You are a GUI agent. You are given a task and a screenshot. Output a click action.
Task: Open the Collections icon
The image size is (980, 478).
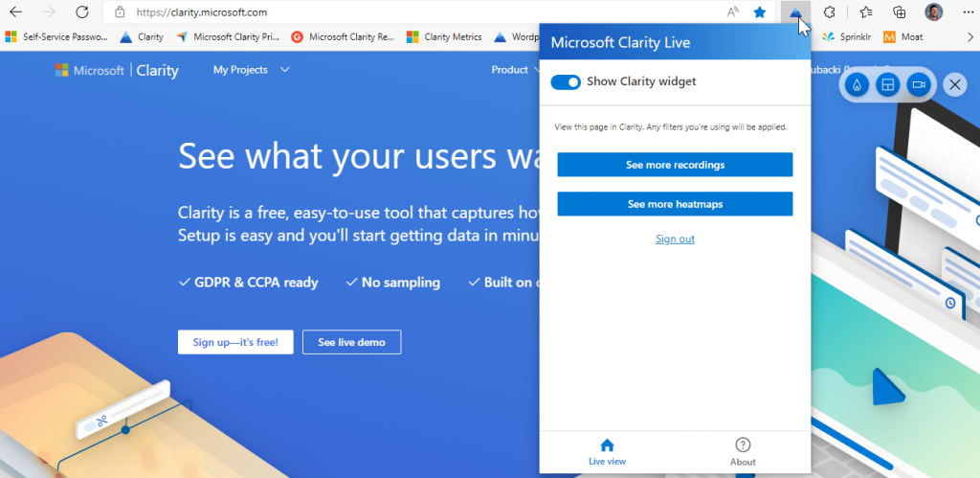pos(900,11)
